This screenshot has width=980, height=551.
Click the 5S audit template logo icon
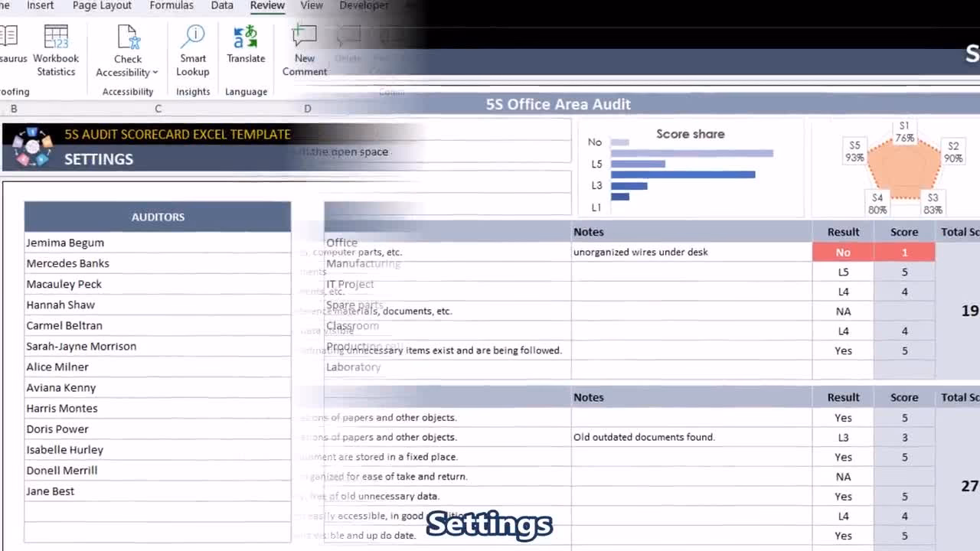click(x=32, y=146)
